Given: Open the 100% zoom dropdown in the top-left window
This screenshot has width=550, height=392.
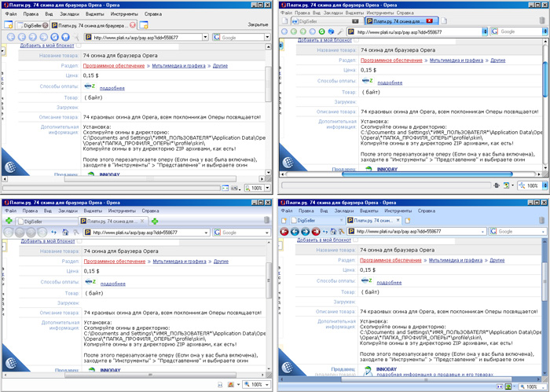Looking at the screenshot, I should pyautogui.click(x=268, y=188).
